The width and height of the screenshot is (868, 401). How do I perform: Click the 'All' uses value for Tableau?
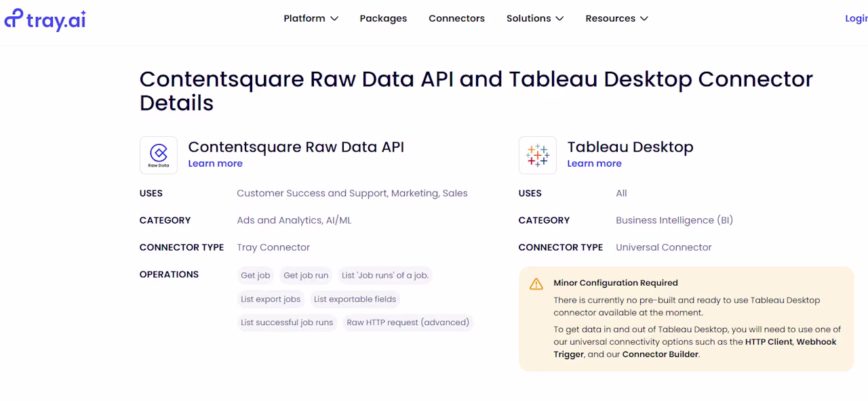click(621, 194)
